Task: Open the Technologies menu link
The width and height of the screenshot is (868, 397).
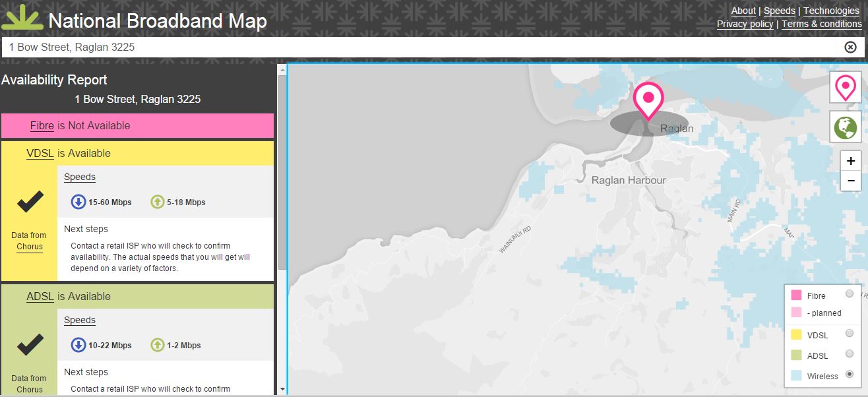Action: click(830, 11)
